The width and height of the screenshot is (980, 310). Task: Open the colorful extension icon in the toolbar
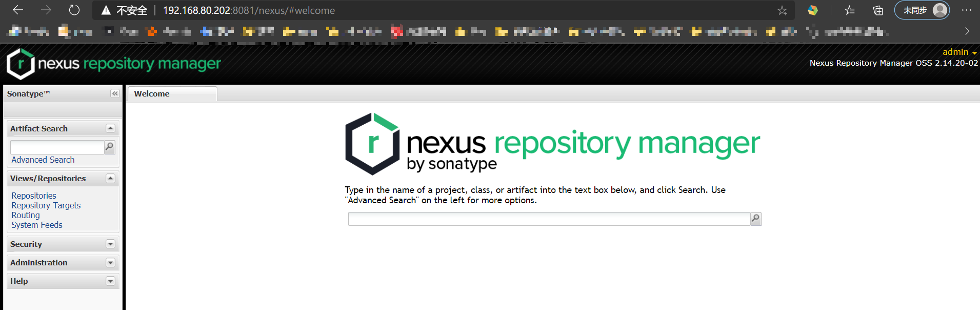tap(813, 10)
